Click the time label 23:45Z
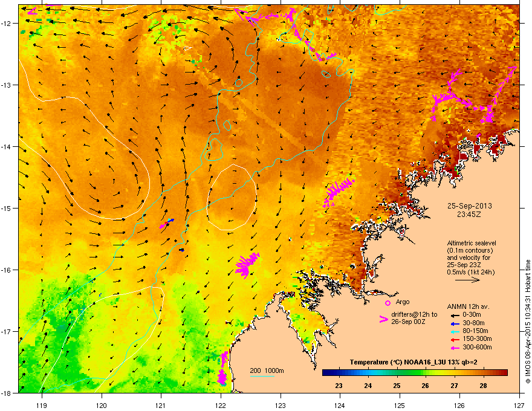 [469, 215]
